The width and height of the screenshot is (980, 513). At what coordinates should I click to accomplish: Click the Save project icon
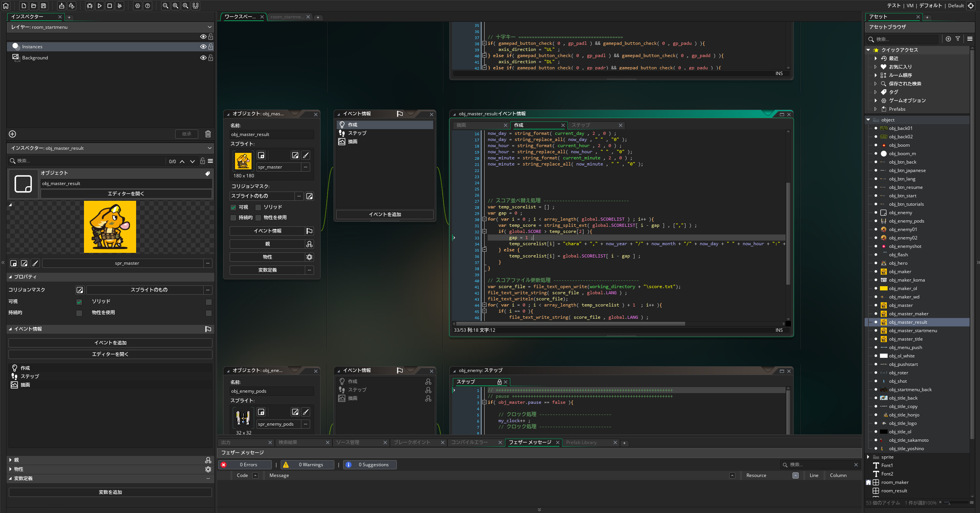44,6
